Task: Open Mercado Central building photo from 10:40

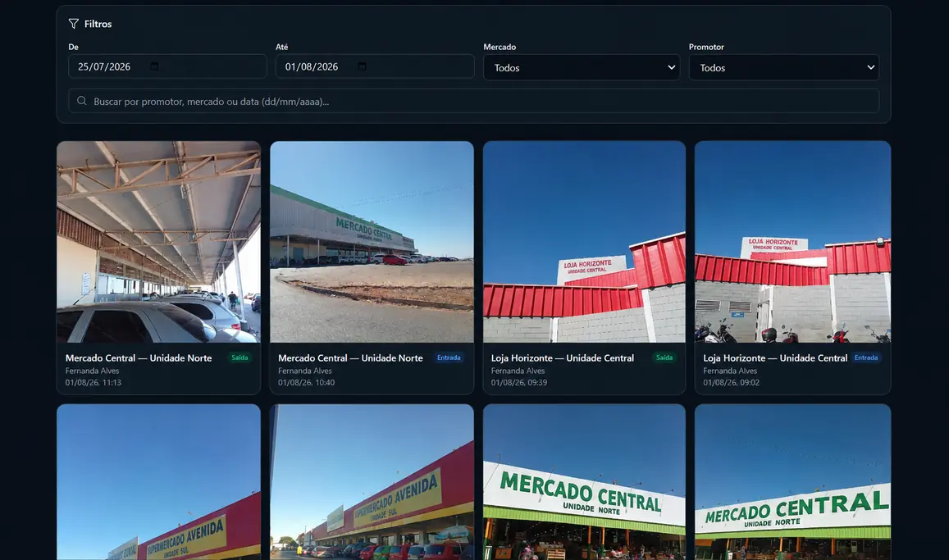Action: click(372, 242)
